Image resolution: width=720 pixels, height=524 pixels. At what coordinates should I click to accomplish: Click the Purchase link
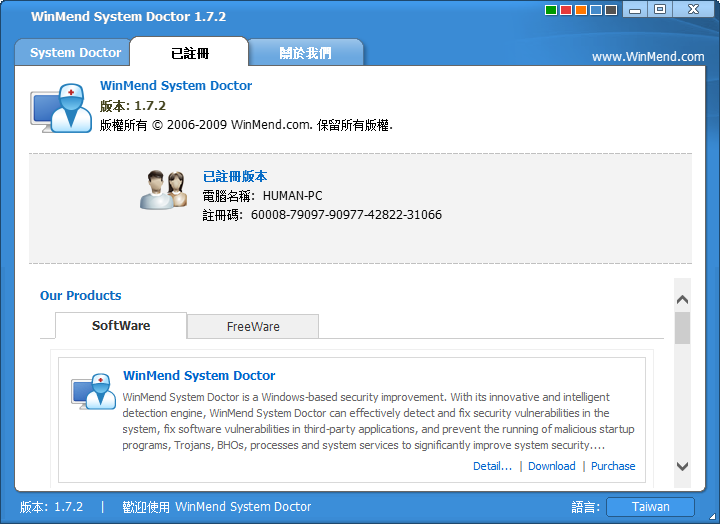tap(613, 466)
